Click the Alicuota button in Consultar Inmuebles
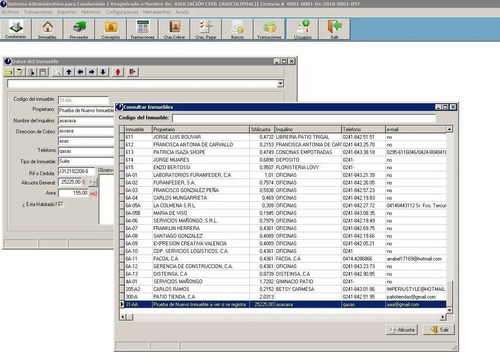The image size is (500, 360). (x=402, y=330)
